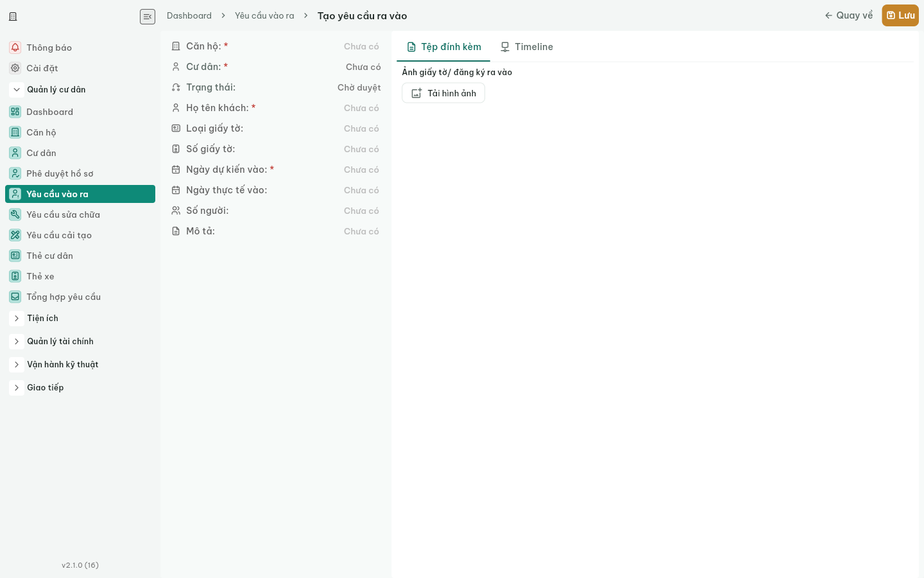Select Cư dân field value Chưa có
The height and width of the screenshot is (578, 924).
click(363, 67)
